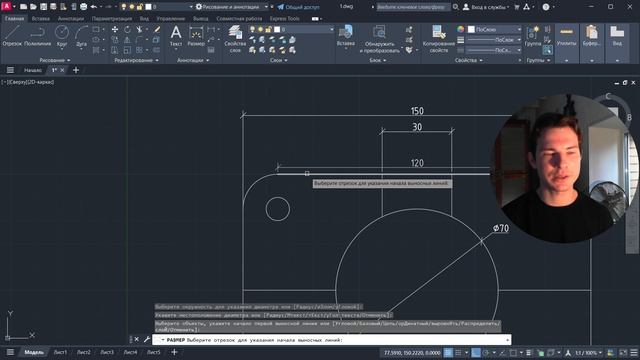Toggle ortho mode blue button in status bar
The image size is (640, 360).
point(476,352)
